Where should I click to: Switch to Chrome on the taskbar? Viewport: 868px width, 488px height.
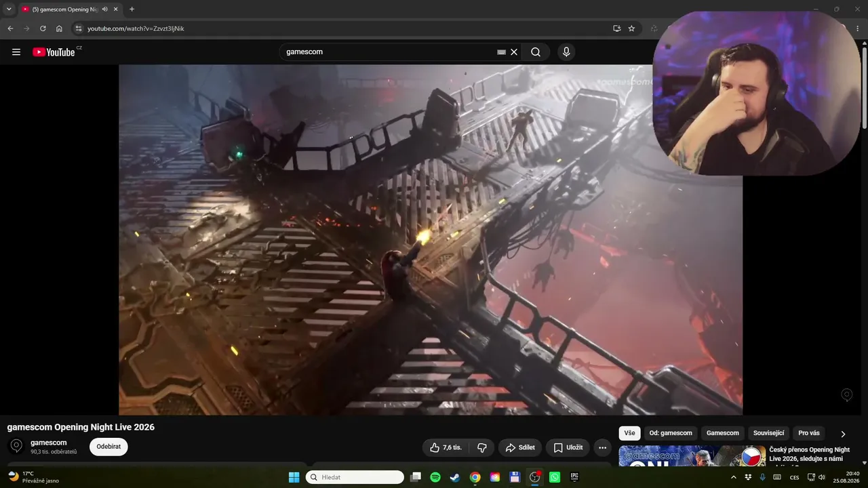click(475, 477)
